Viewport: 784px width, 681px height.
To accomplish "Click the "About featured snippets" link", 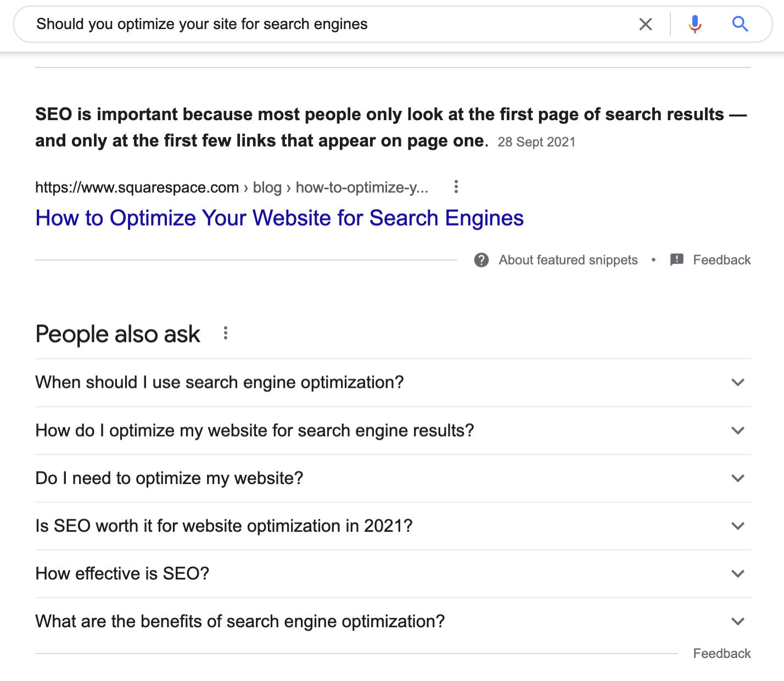I will pyautogui.click(x=568, y=260).
